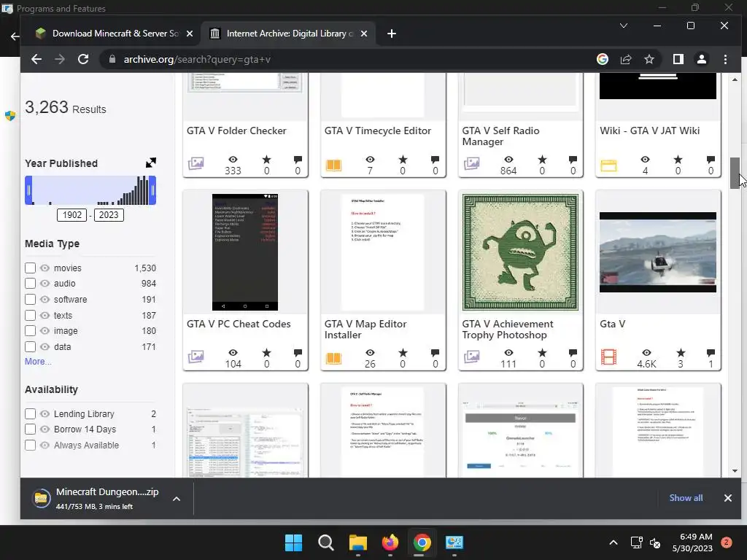Screen dimensions: 747x560
Task: Click the left year range slider handle
Action: 28,190
